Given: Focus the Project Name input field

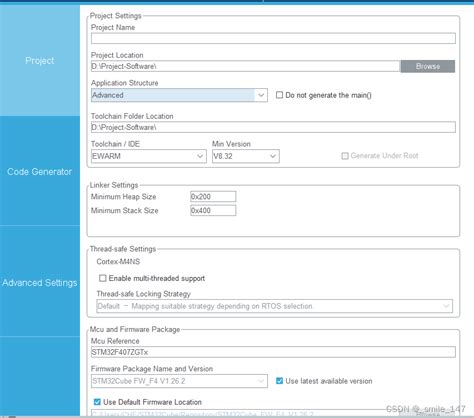Looking at the screenshot, I should pyautogui.click(x=273, y=38).
